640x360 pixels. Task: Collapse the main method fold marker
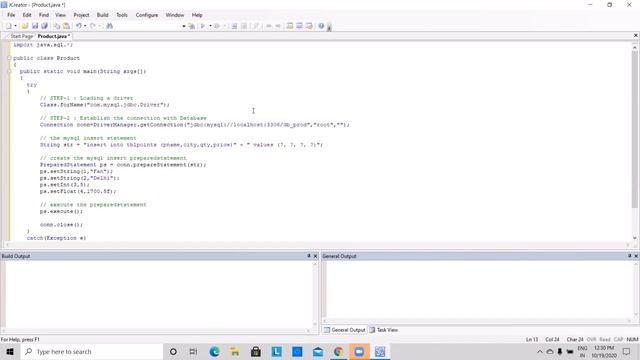point(9,71)
